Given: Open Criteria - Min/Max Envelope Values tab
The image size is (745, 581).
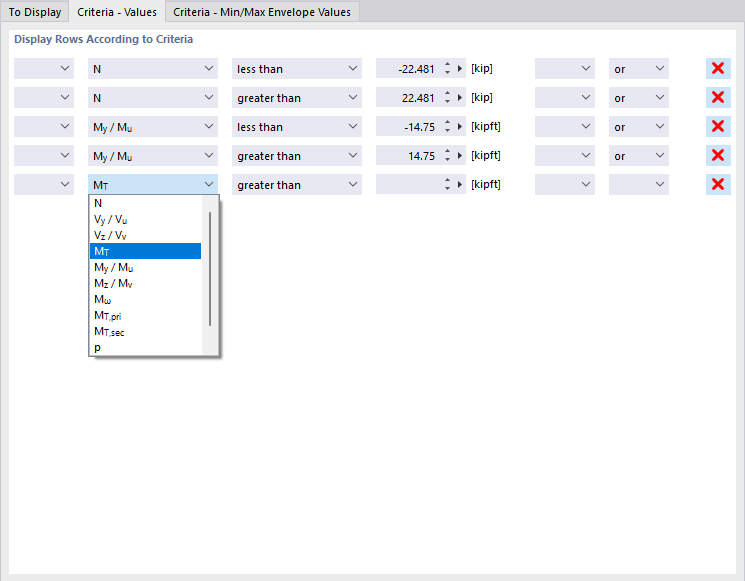Looking at the screenshot, I should (262, 12).
